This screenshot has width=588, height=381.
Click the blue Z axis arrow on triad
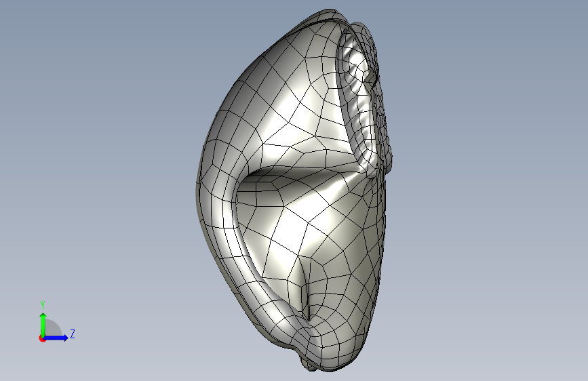pyautogui.click(x=56, y=338)
